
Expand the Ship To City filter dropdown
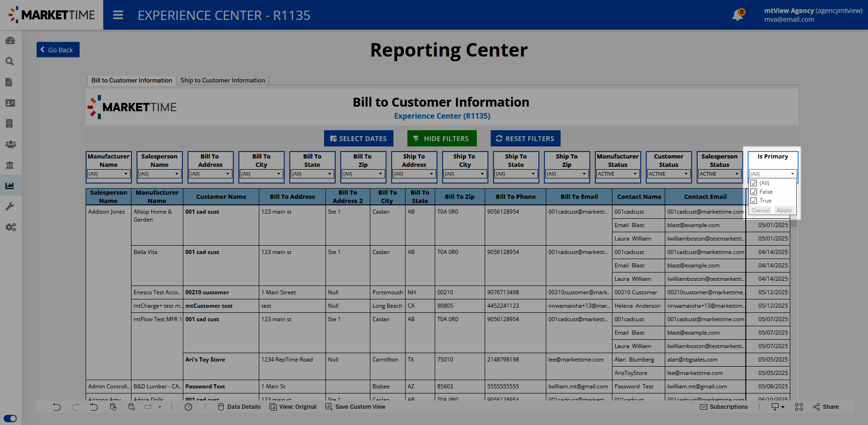pos(465,174)
